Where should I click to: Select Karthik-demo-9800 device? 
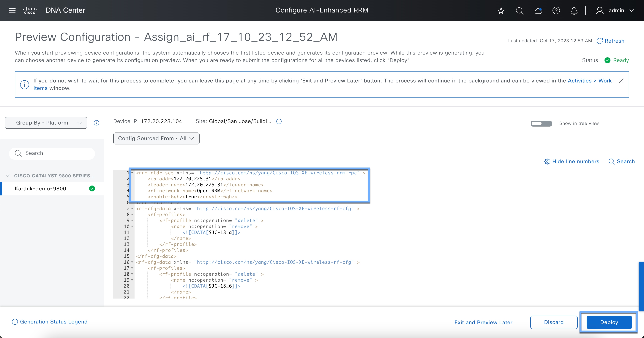40,189
